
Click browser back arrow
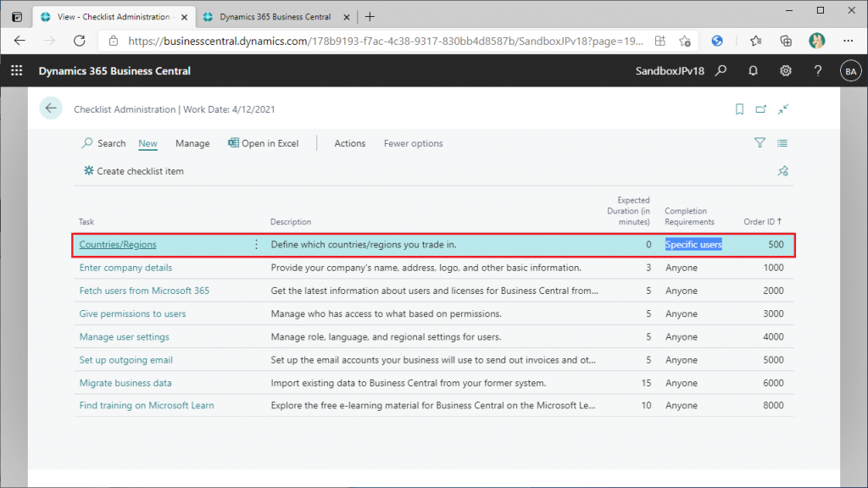20,41
